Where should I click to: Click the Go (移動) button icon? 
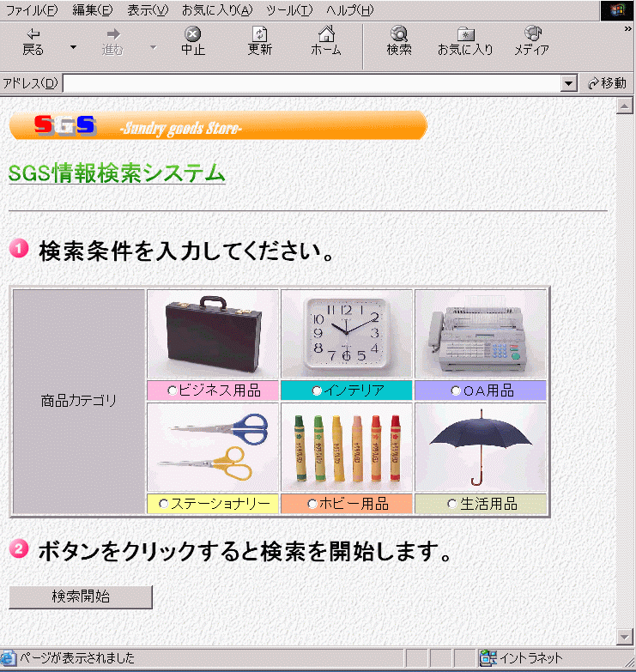[x=593, y=83]
